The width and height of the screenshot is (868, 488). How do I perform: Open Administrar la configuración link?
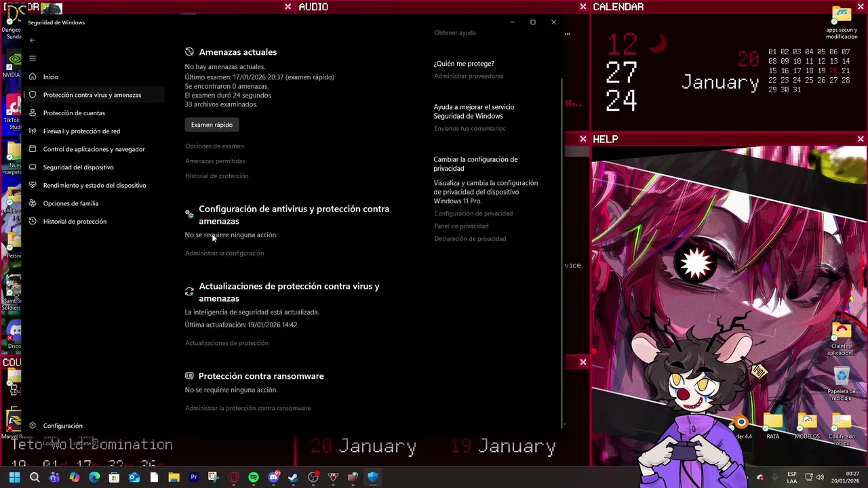(x=224, y=253)
